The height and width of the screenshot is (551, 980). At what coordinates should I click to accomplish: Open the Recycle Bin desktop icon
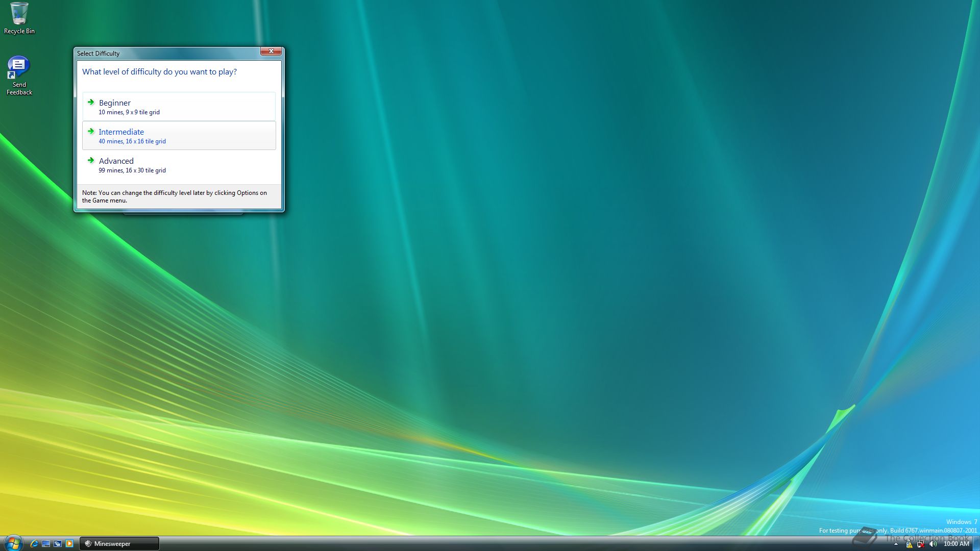click(19, 18)
